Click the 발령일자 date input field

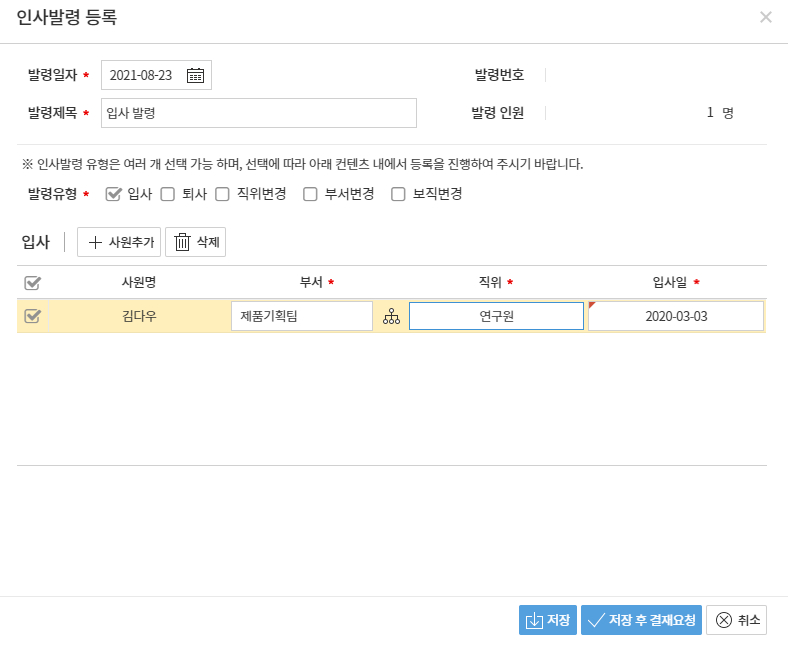(143, 75)
